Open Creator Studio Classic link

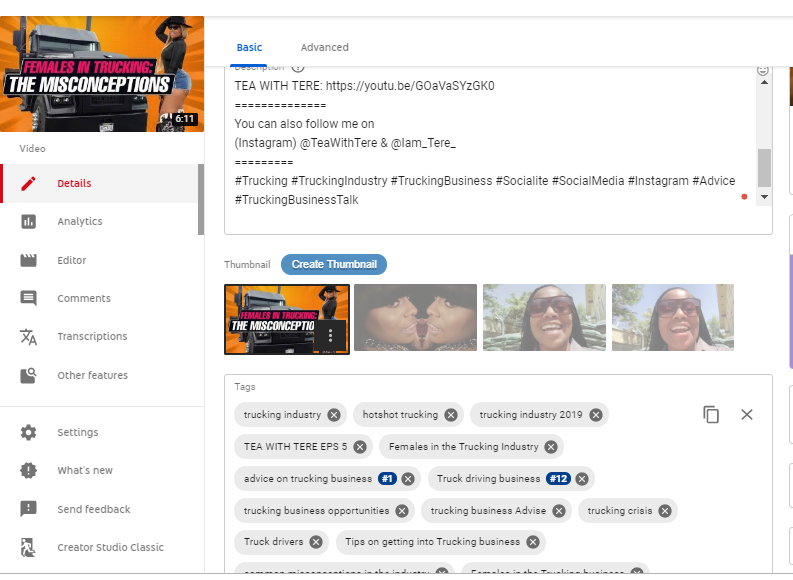[x=110, y=548]
